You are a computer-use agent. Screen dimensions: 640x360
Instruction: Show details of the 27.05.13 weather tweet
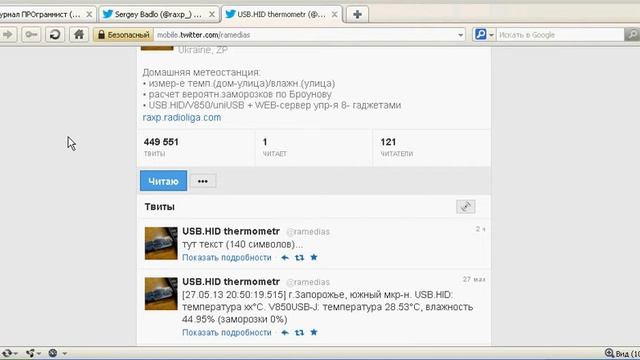[x=227, y=333]
